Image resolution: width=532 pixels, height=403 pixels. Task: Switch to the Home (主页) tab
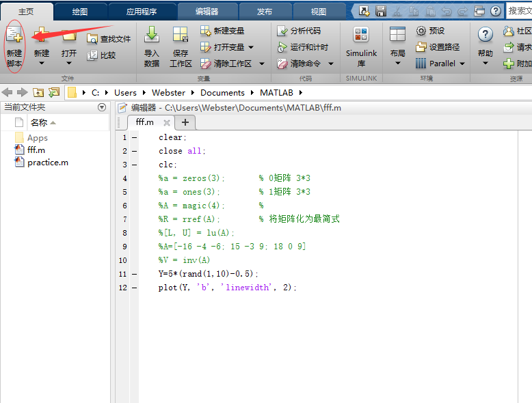[x=26, y=12]
